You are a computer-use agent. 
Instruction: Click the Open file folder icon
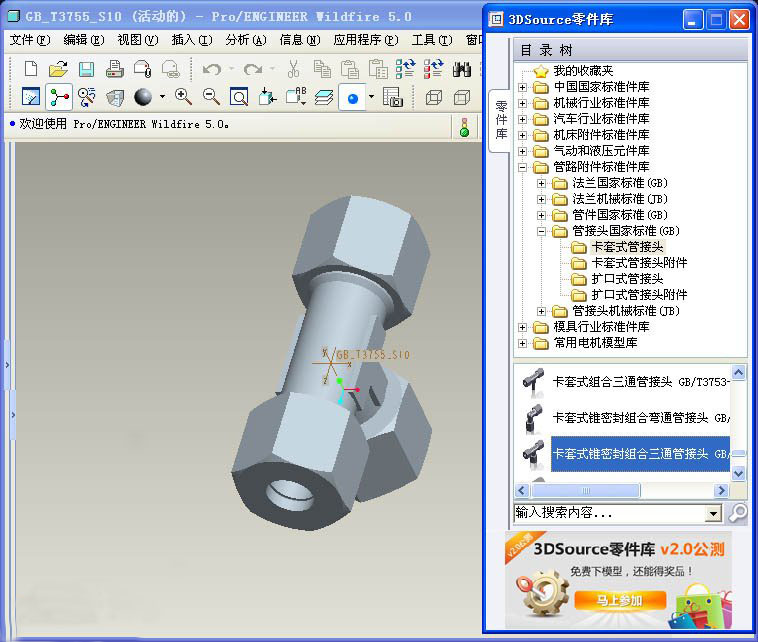tap(58, 69)
